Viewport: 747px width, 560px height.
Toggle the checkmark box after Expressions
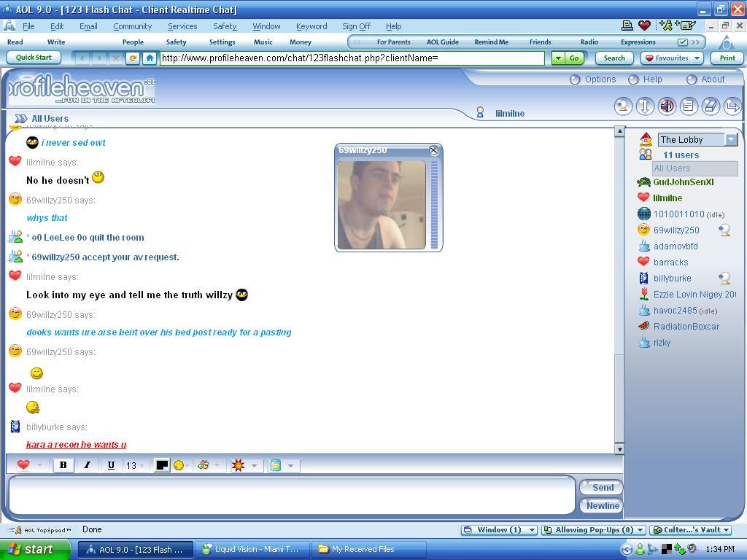coord(683,42)
